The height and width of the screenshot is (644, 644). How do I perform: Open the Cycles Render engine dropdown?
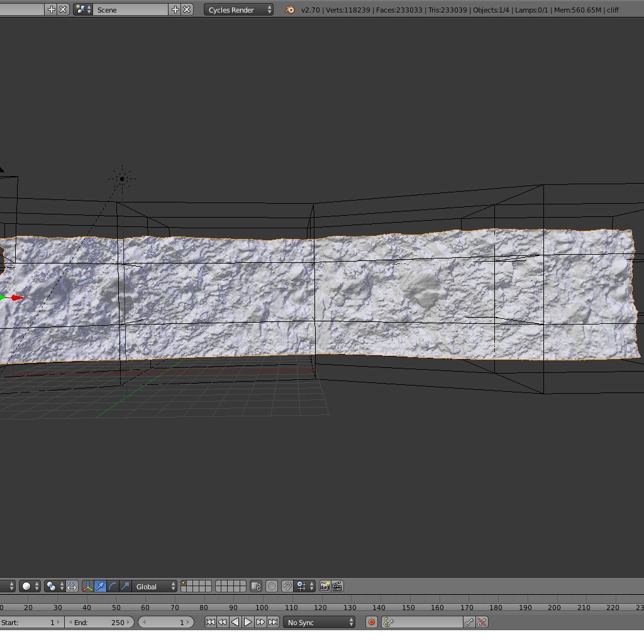(238, 9)
